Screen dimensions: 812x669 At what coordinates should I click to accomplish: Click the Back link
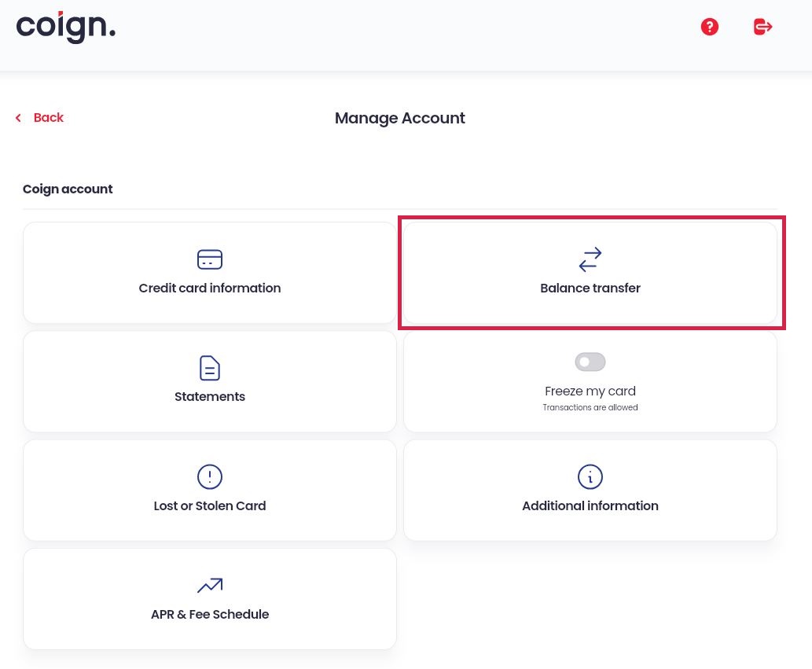click(x=48, y=118)
